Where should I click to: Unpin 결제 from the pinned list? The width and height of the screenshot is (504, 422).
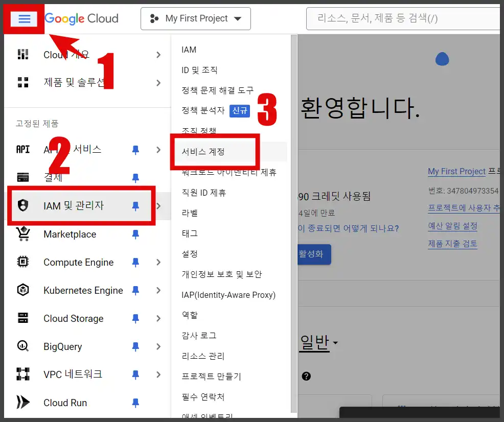(135, 178)
